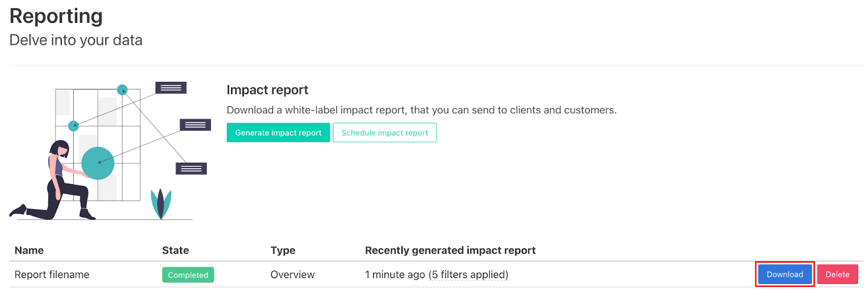
Task: Click the middle dark label box
Action: coord(195,125)
